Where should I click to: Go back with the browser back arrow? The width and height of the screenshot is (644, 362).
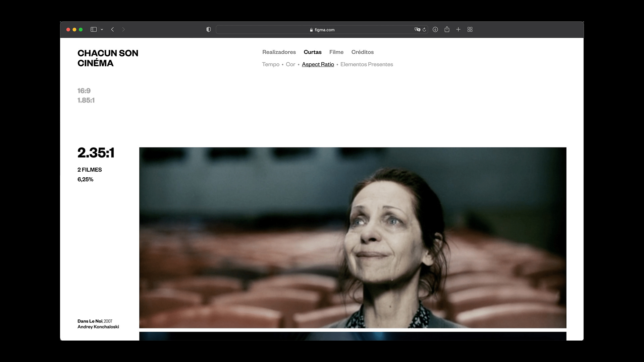pos(113,29)
